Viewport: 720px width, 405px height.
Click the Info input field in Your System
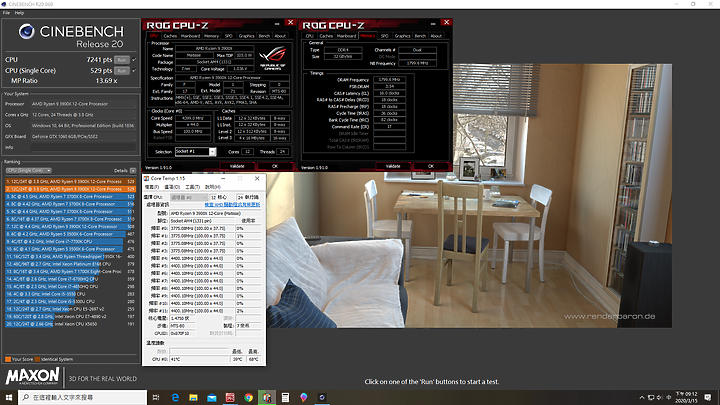coord(83,147)
